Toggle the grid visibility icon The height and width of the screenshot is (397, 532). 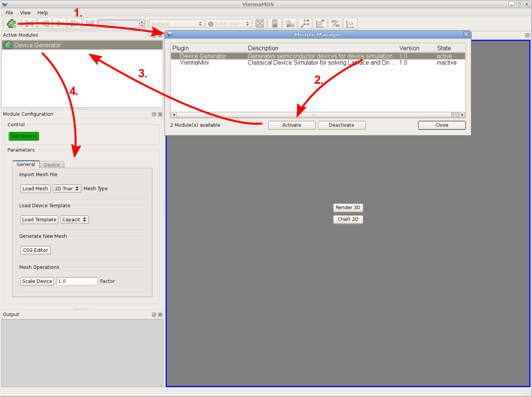[x=320, y=24]
